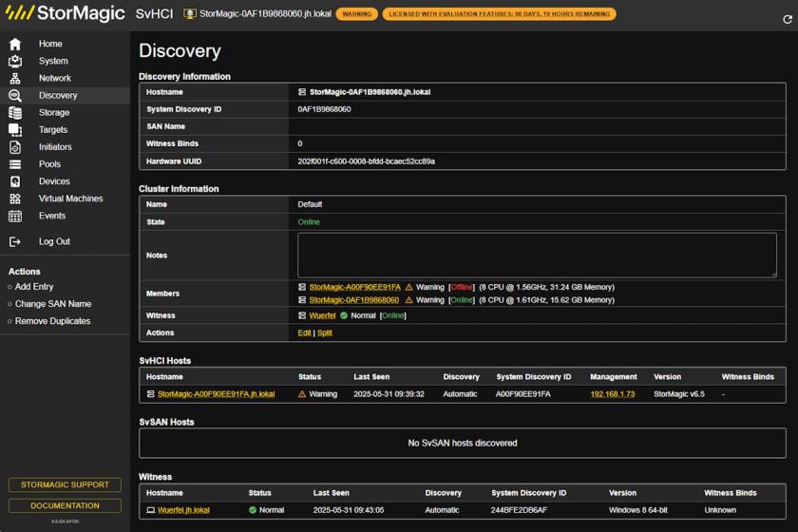Click the StorMagic logo stripes icon
The image size is (798, 532).
tap(19, 12)
